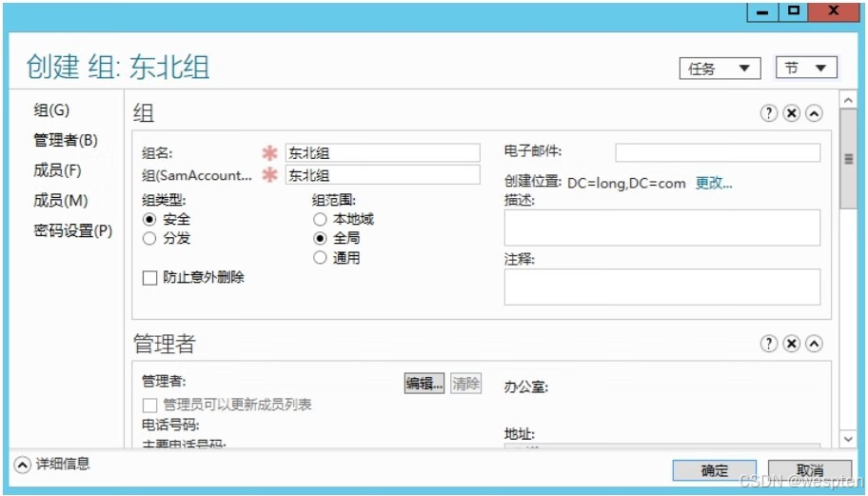This screenshot has width=868, height=496.
Task: Go to 组(G) section in sidebar
Action: click(51, 110)
